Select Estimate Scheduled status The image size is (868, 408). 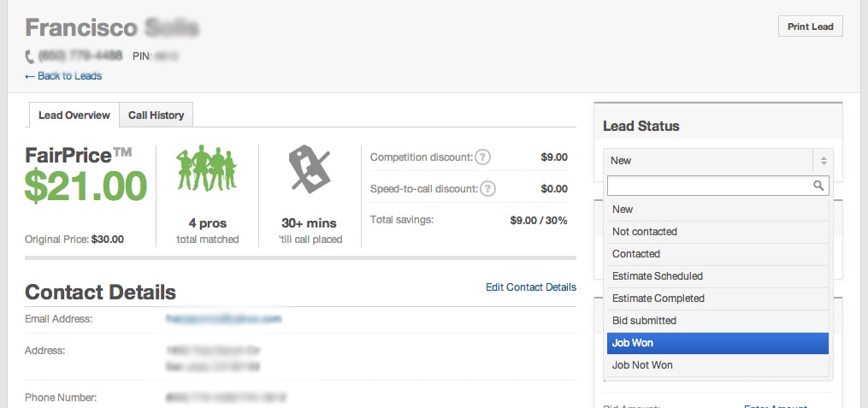[x=717, y=276]
